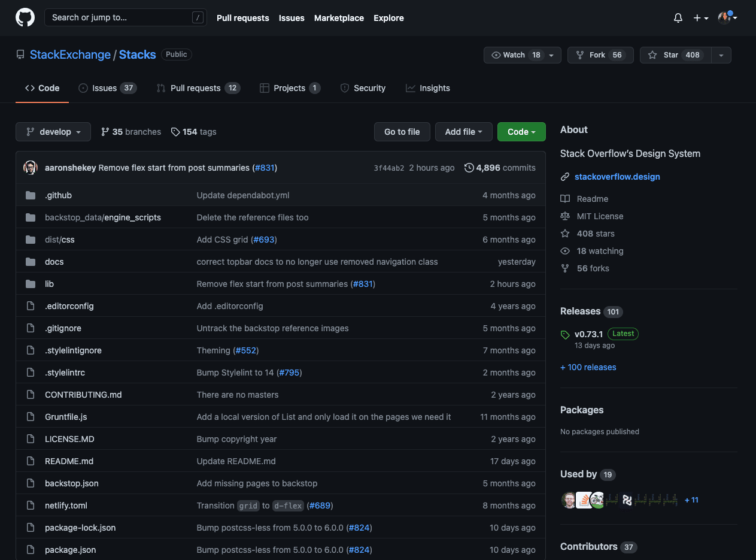Screen dimensions: 756x560
Task: View the 408 stars link
Action: pyautogui.click(x=587, y=234)
